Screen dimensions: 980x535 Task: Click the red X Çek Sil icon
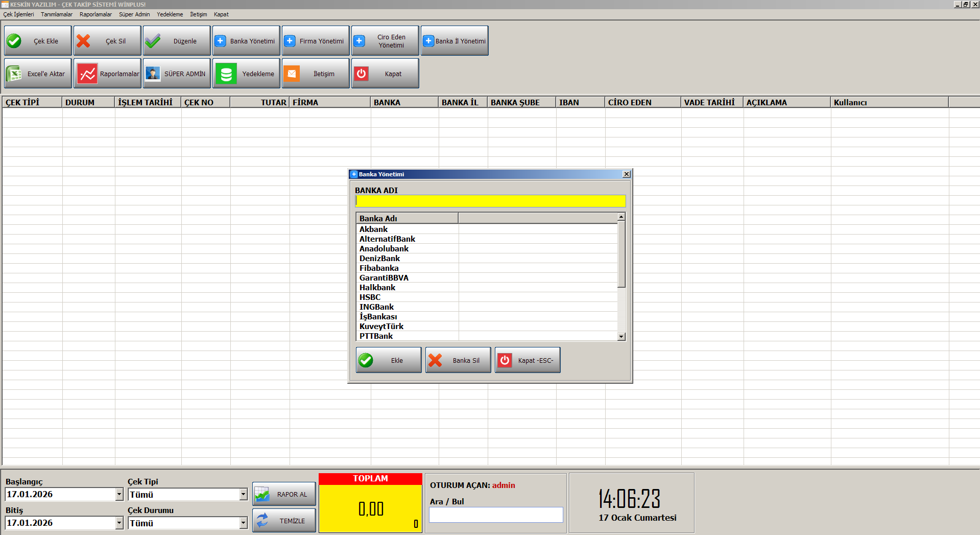tap(84, 41)
